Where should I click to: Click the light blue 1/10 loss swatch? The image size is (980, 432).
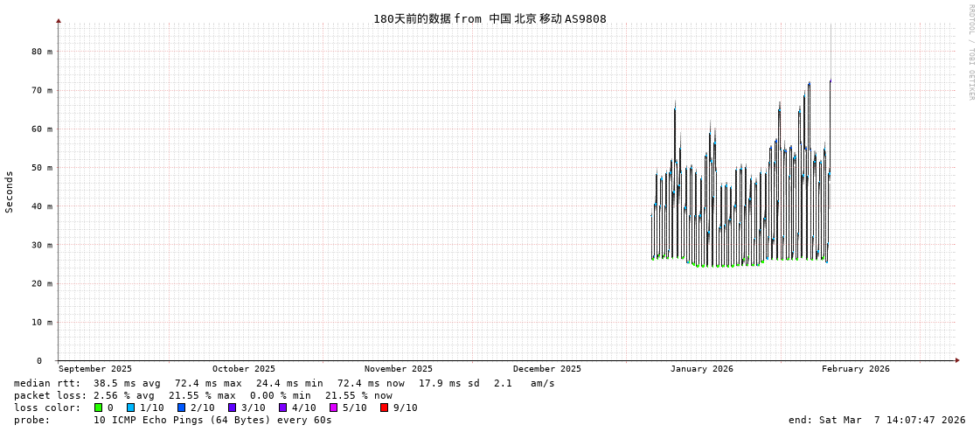tap(130, 408)
